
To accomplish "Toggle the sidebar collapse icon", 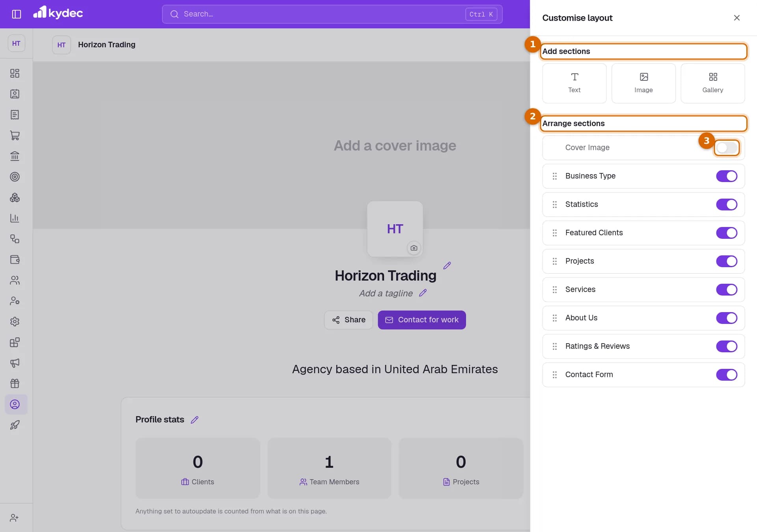I will pos(17,14).
